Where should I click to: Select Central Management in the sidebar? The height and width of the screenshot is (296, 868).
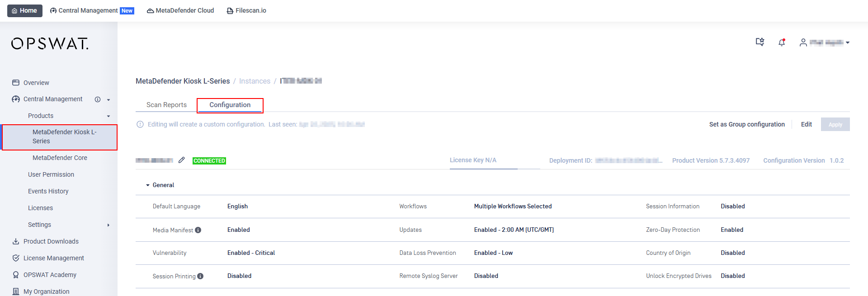click(x=53, y=99)
